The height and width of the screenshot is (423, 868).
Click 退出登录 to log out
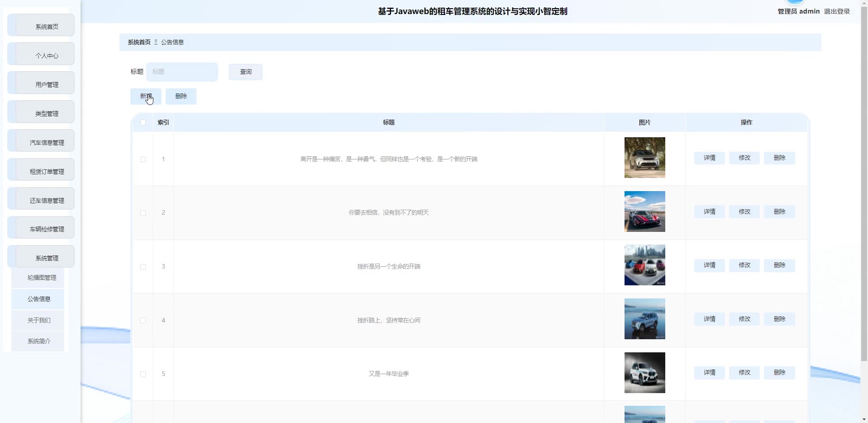point(836,11)
